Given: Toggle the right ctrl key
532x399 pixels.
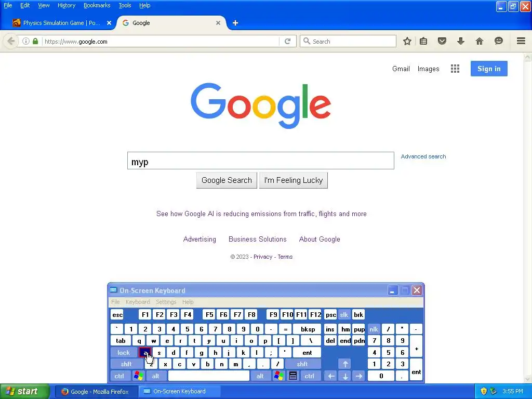Looking at the screenshot, I should click(x=310, y=376).
